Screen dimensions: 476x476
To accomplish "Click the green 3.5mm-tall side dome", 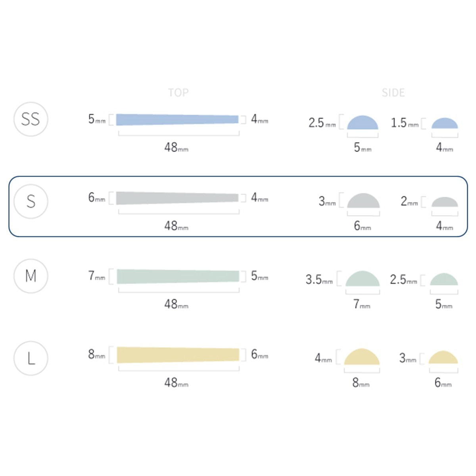I will tap(363, 279).
